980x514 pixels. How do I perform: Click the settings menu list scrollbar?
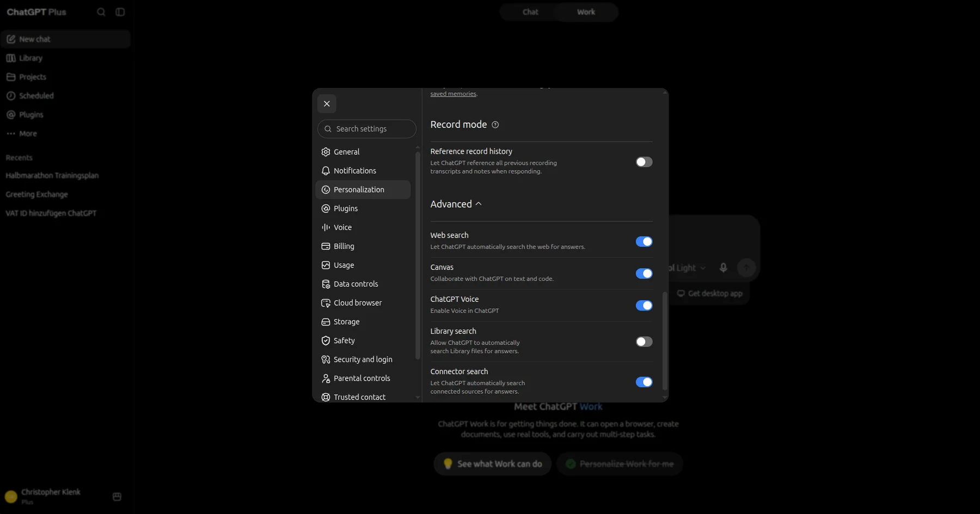tap(418, 256)
